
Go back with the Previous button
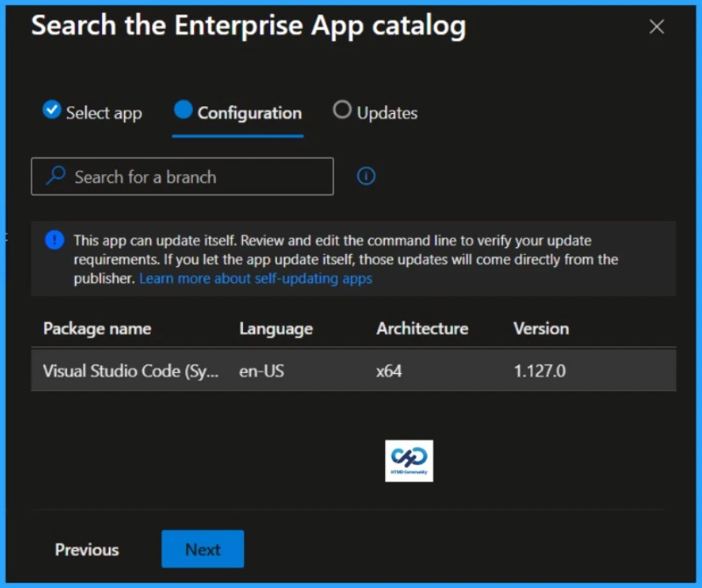(87, 550)
